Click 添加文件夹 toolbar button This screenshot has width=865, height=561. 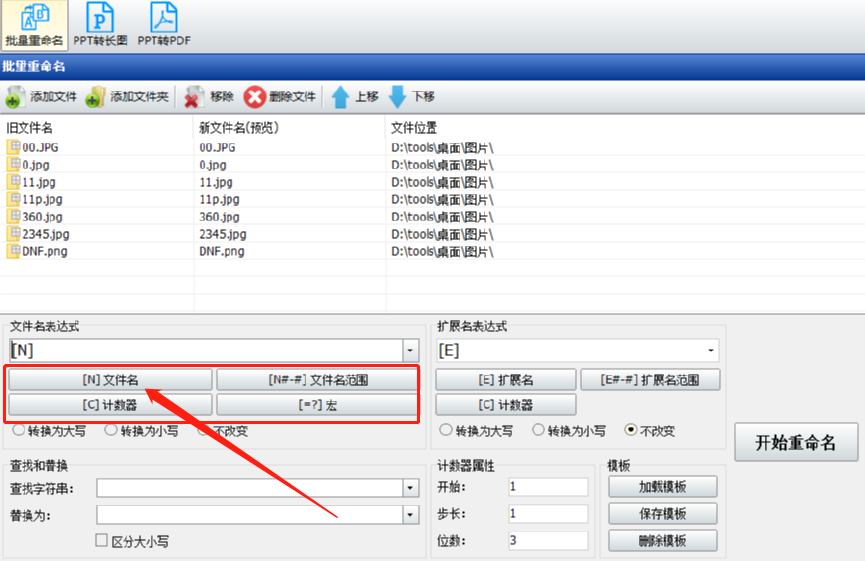tap(127, 97)
